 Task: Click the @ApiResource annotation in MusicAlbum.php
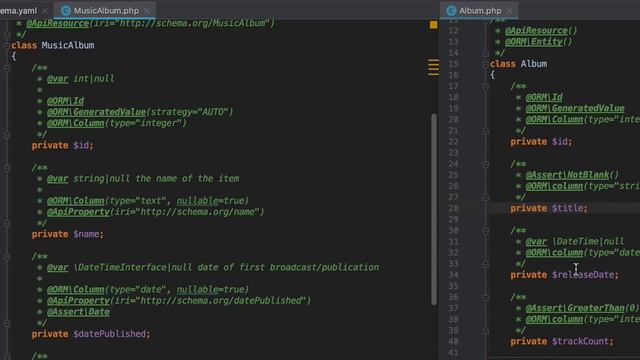pos(58,23)
